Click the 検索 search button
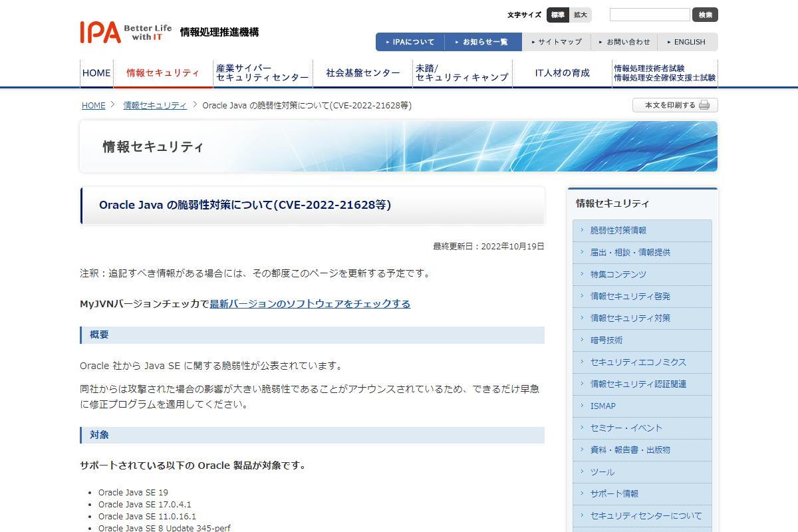Screen dimensions: 798x532 tap(705, 15)
